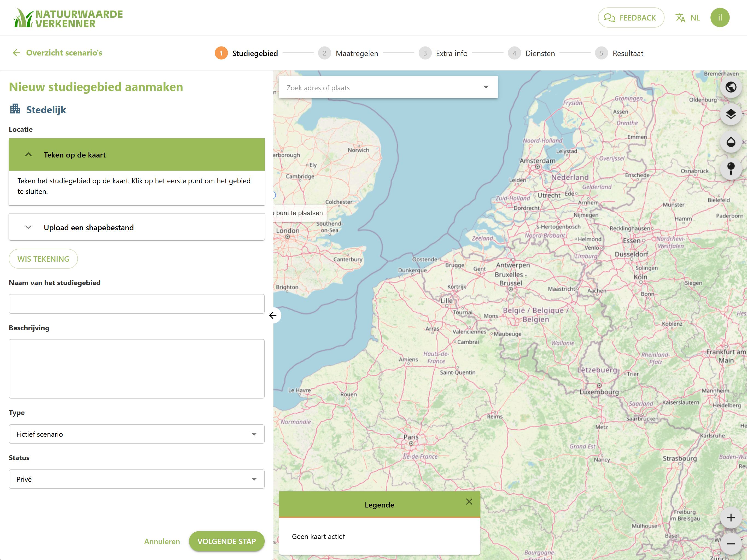Viewport: 747px width, 560px height.
Task: Click the 'Luxembourg' label on the map
Action: pos(599,392)
